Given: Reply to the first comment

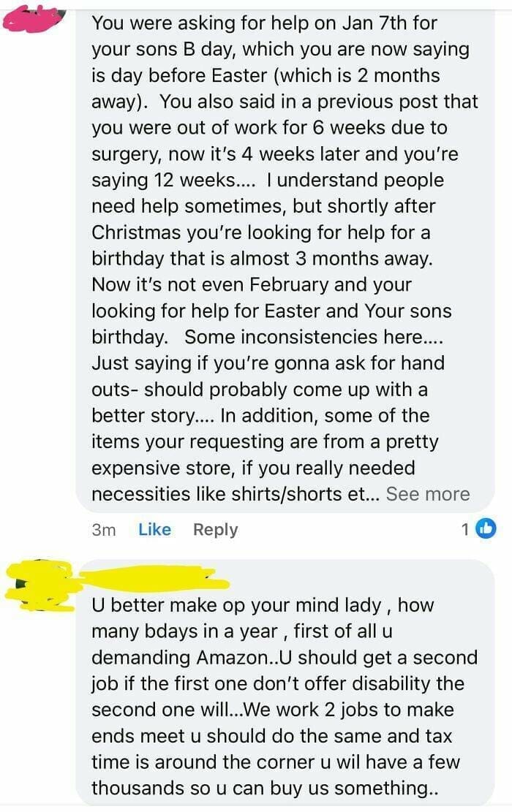Looking at the screenshot, I should pyautogui.click(x=215, y=529).
